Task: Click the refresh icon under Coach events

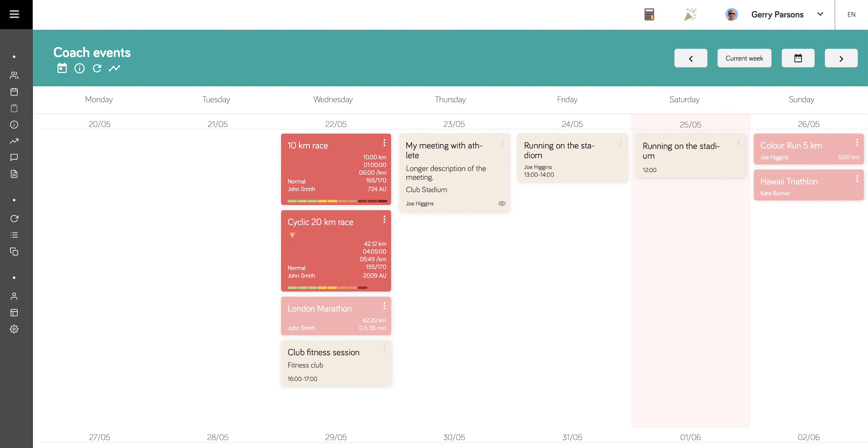Action: coord(97,68)
